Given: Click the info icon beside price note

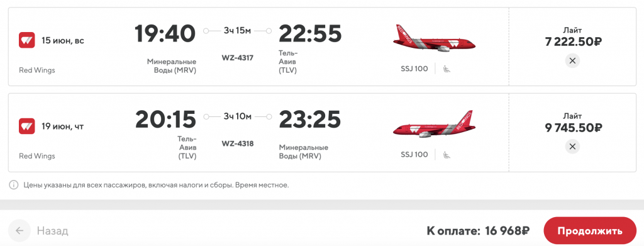Looking at the screenshot, I should coord(14,185).
